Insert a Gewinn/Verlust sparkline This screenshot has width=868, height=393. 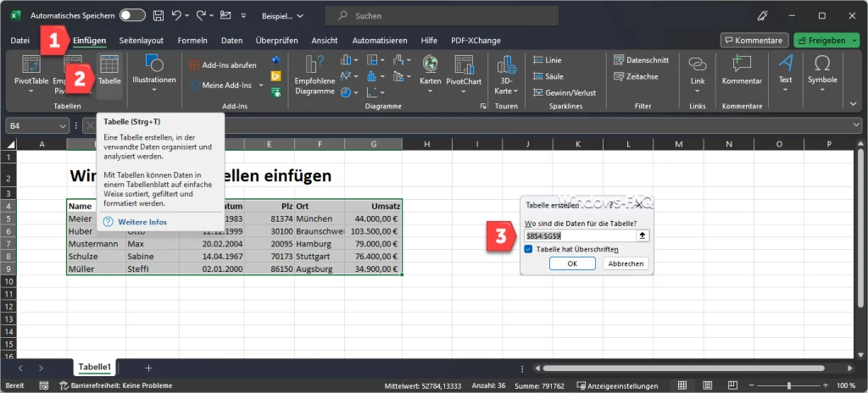[x=564, y=92]
